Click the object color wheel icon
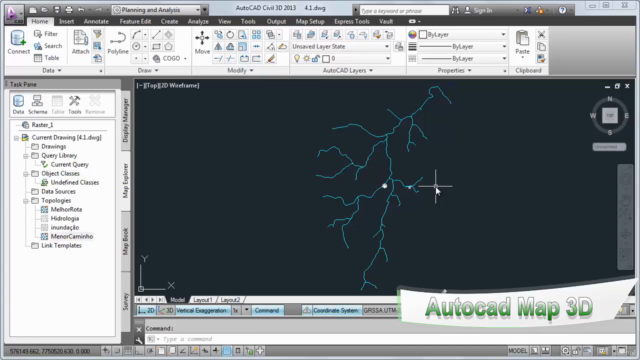This screenshot has height=360, width=640. point(412,35)
